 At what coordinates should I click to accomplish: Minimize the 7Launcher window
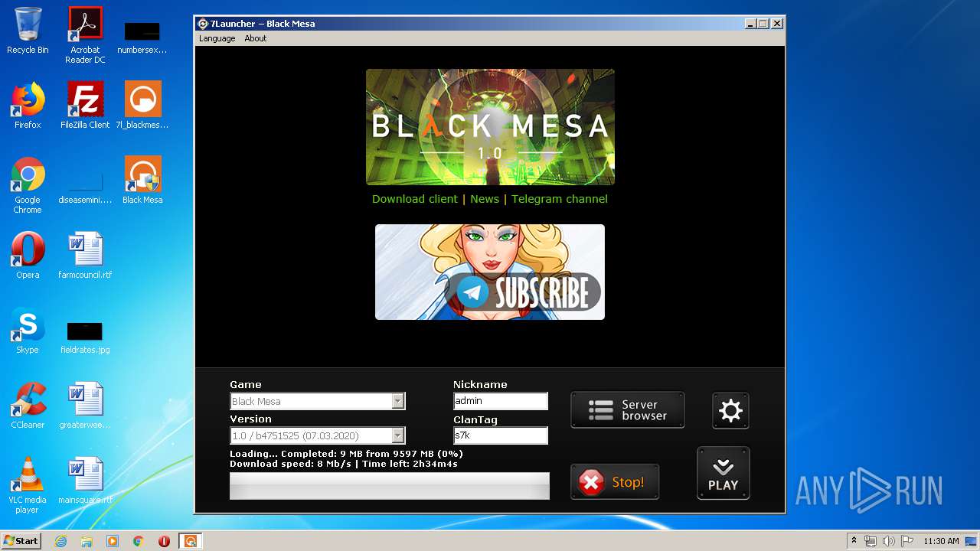tap(750, 24)
